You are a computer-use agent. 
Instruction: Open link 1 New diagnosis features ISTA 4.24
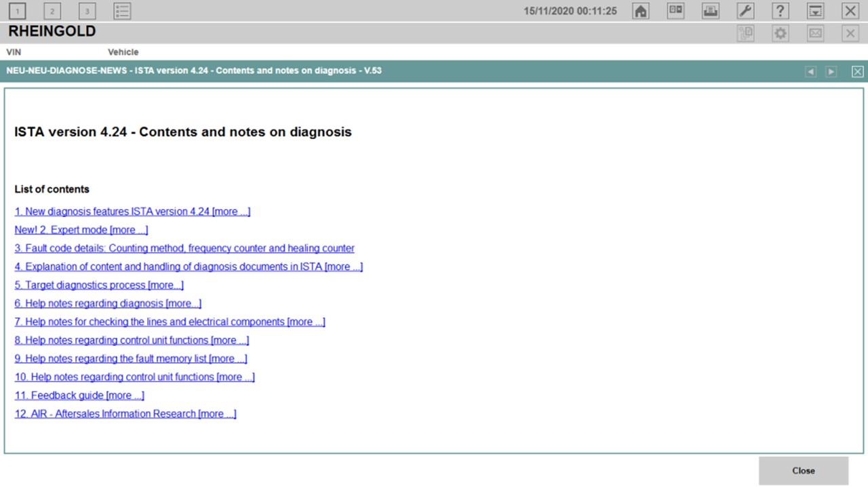pos(132,212)
